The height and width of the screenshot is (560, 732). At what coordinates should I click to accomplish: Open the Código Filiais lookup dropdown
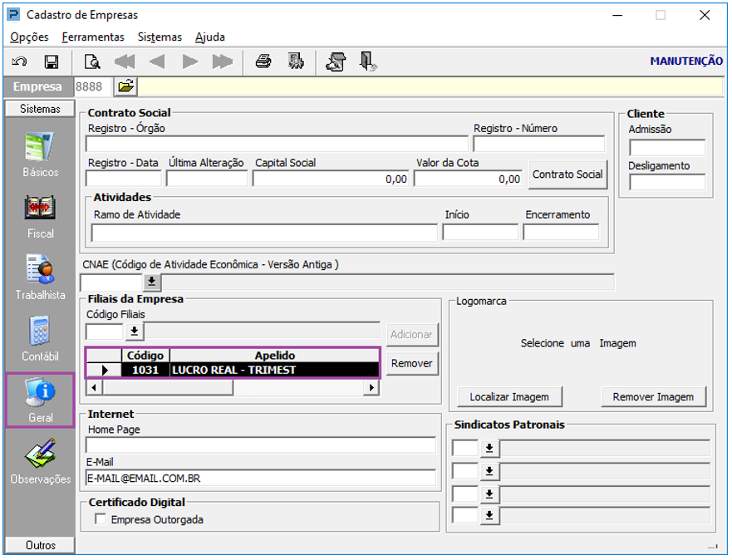(x=135, y=332)
